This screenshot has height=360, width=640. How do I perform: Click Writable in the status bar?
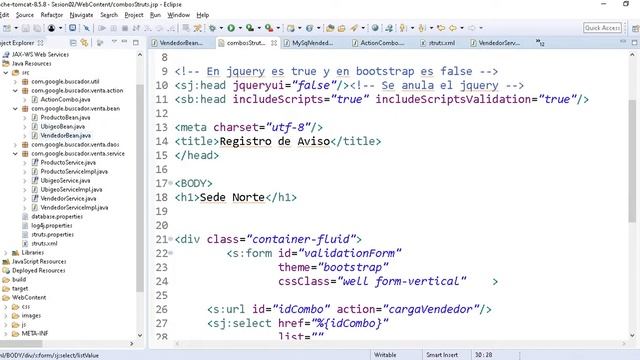[385, 355]
